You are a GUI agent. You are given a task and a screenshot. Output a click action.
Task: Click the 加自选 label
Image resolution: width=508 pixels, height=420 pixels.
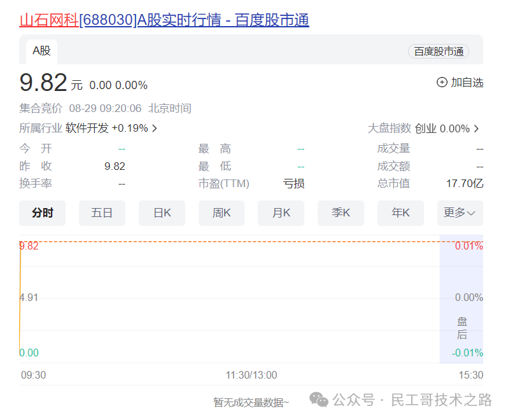(x=467, y=83)
